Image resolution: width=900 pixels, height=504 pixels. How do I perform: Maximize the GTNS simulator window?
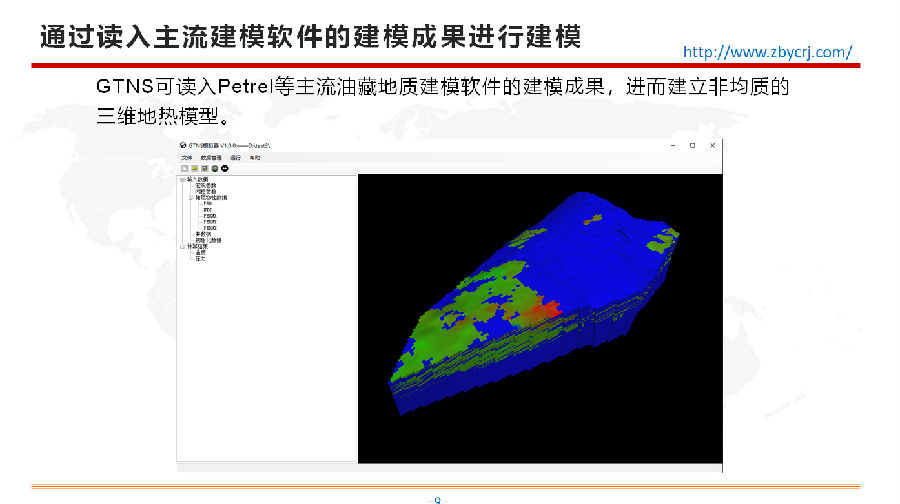691,145
